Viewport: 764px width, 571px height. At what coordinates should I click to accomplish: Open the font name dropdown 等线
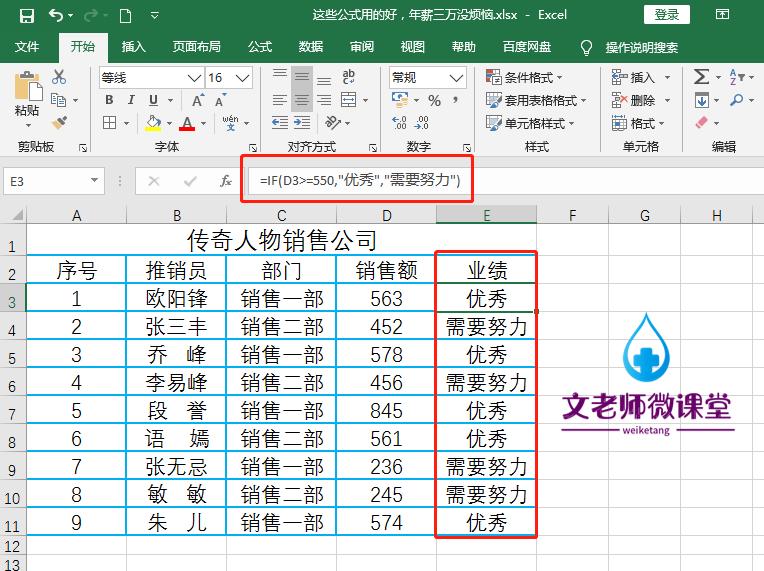tap(194, 77)
